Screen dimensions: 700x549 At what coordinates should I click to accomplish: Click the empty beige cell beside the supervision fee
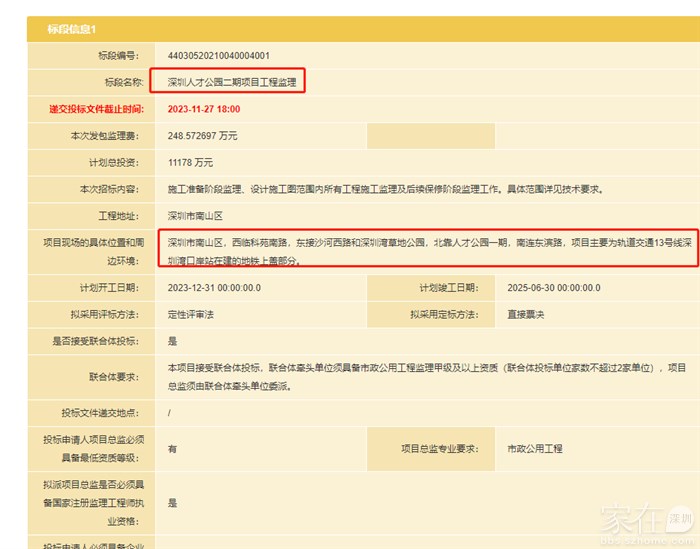[x=430, y=135]
